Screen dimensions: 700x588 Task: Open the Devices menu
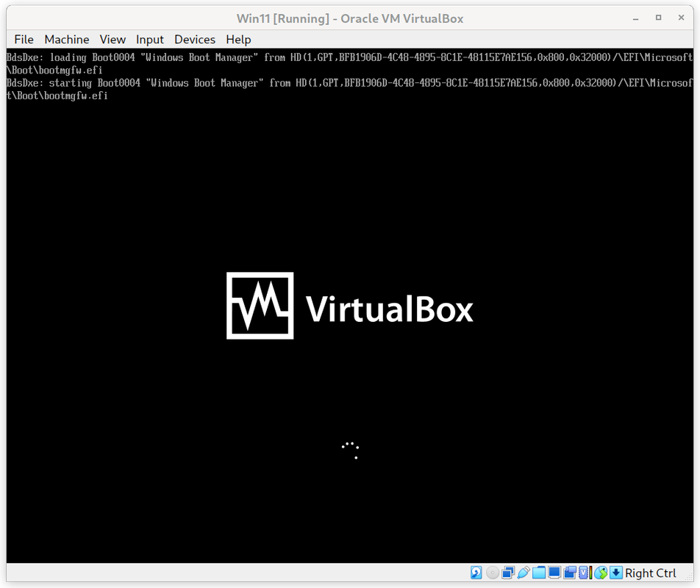tap(195, 39)
